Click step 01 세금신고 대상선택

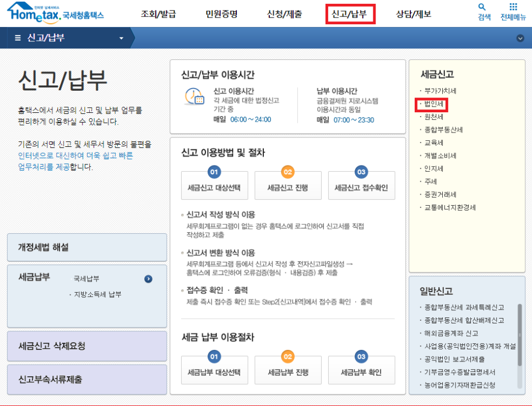pos(214,185)
